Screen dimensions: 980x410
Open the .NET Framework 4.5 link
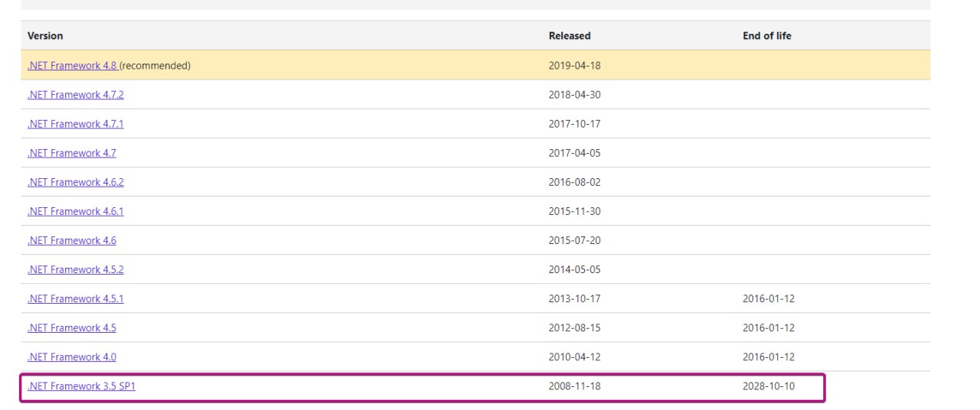[72, 327]
